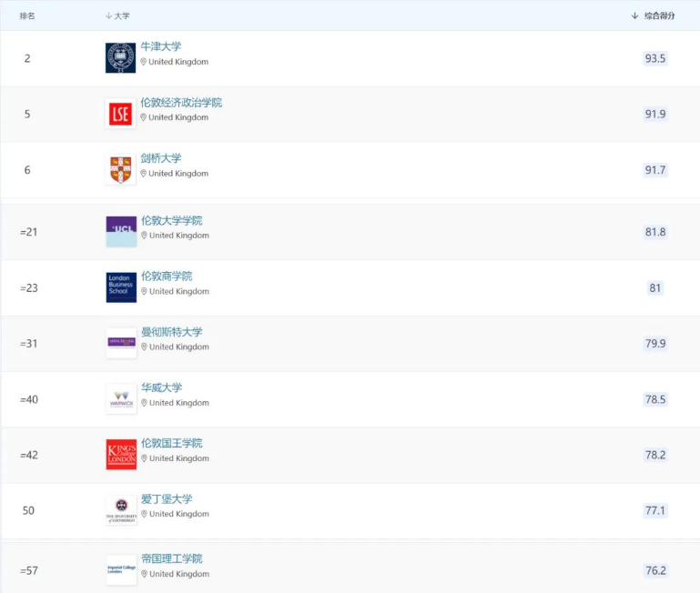Select the 79.9 score badge
The height and width of the screenshot is (593, 700).
[x=655, y=344]
